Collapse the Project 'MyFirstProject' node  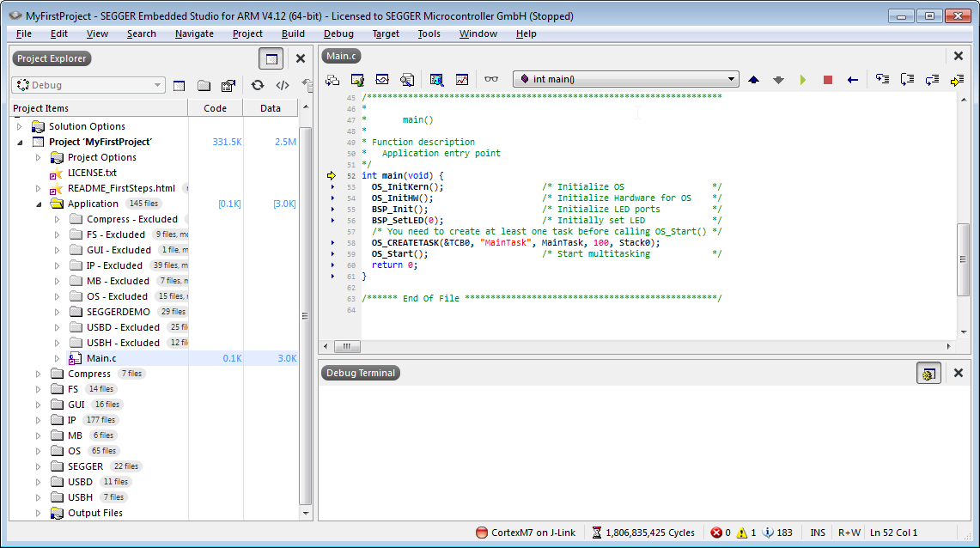pyautogui.click(x=20, y=142)
